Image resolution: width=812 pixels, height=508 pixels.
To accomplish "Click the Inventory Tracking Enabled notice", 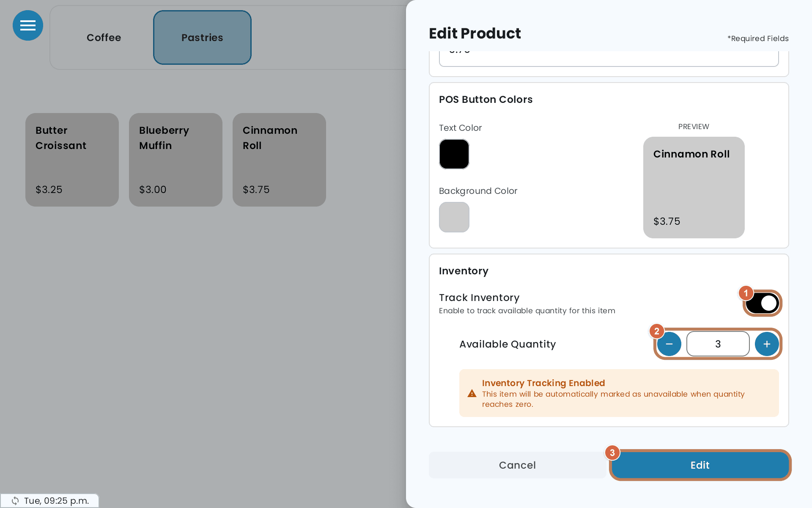I will (x=619, y=393).
